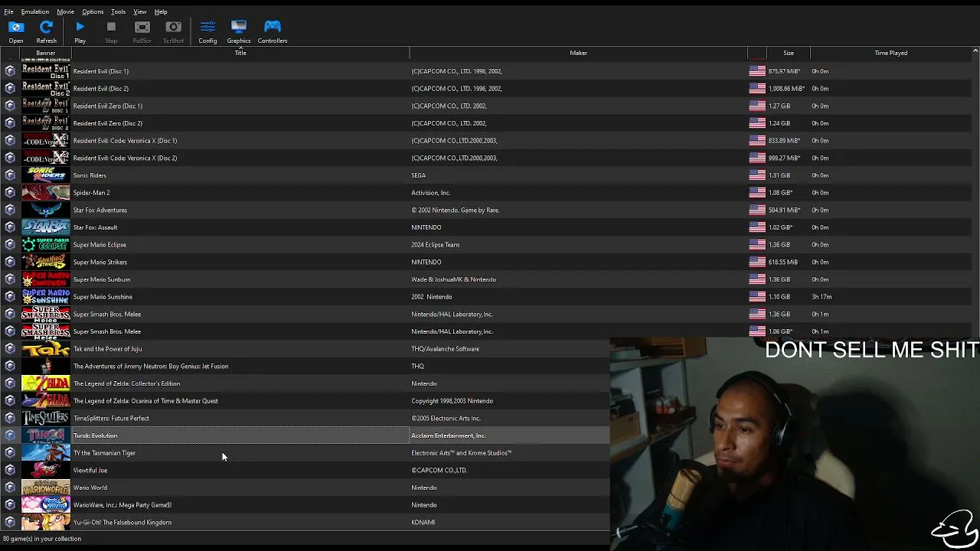Screen dimensions: 980x551
Task: Select The Adventures of Jimmy Neutron title
Action: click(151, 366)
